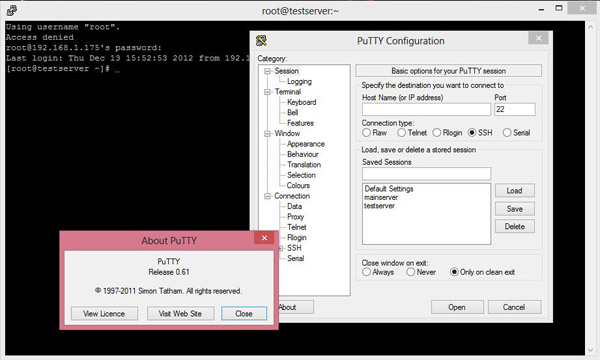Open the Telnet category in tree
The width and height of the screenshot is (600, 360).
coord(297,227)
